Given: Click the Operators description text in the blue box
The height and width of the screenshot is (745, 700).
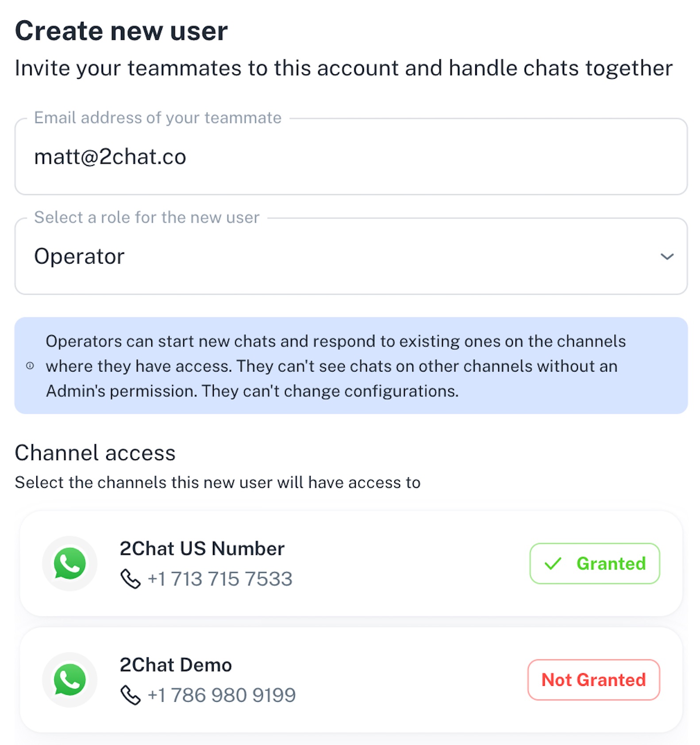Looking at the screenshot, I should [x=335, y=366].
